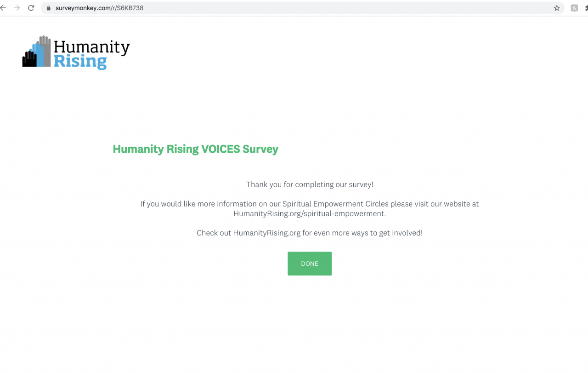The width and height of the screenshot is (588, 373).
Task: Click the blue hand in the logo
Action: click(x=39, y=54)
